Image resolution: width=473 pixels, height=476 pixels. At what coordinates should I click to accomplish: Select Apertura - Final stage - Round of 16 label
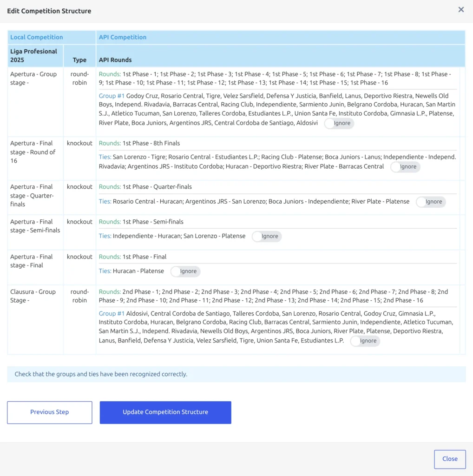[33, 152]
